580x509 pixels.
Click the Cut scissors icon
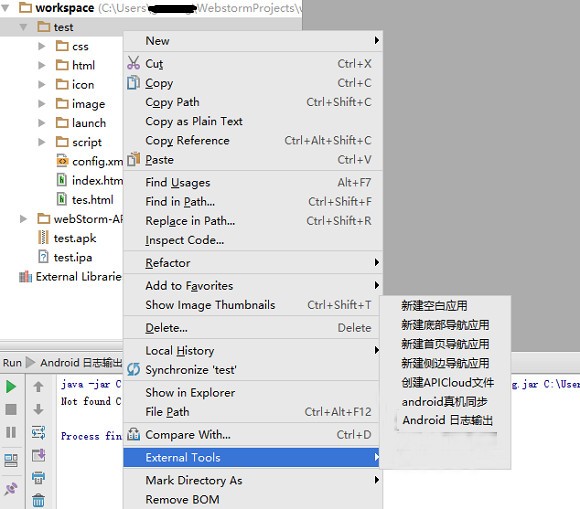[x=134, y=63]
